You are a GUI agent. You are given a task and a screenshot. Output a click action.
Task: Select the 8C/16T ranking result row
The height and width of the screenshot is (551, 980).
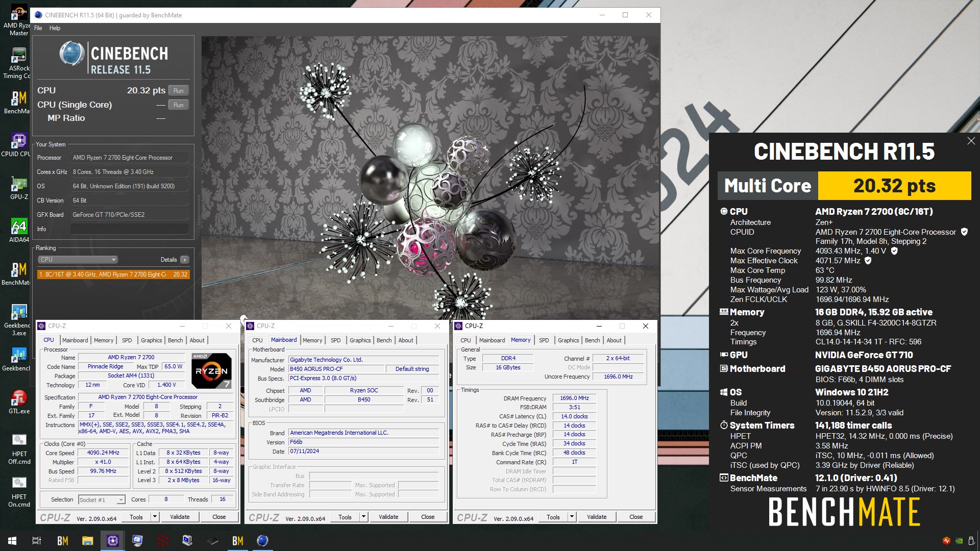click(113, 274)
